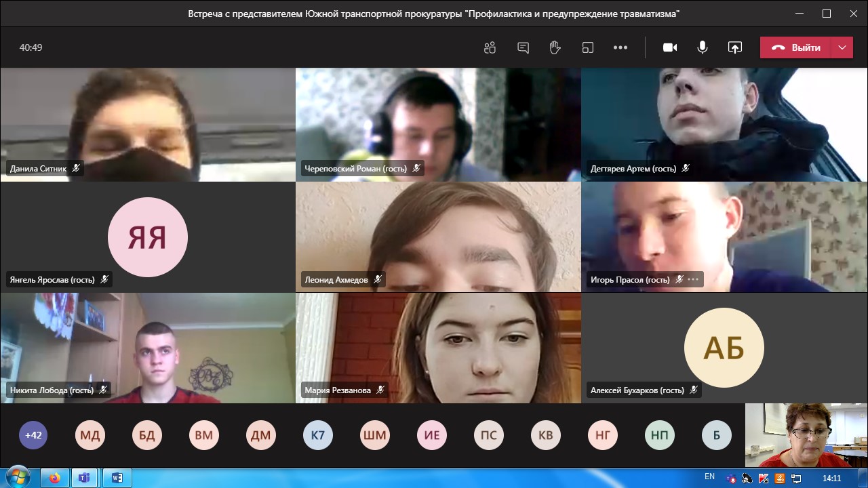This screenshot has height=488, width=868.
Task: Click the breakout rooms icon
Action: [x=587, y=47]
